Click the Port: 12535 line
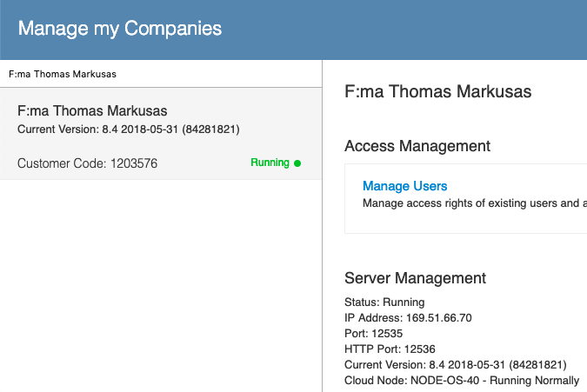 373,334
